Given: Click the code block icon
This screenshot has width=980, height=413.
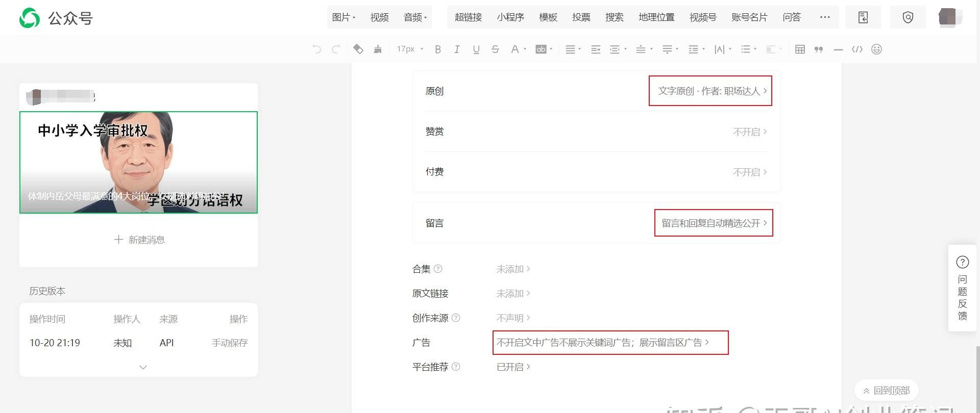Looking at the screenshot, I should point(857,49).
